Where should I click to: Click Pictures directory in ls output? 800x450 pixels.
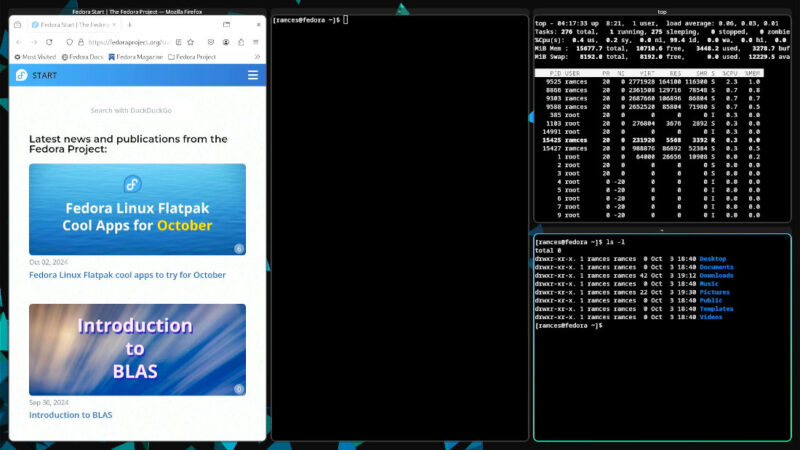click(714, 292)
